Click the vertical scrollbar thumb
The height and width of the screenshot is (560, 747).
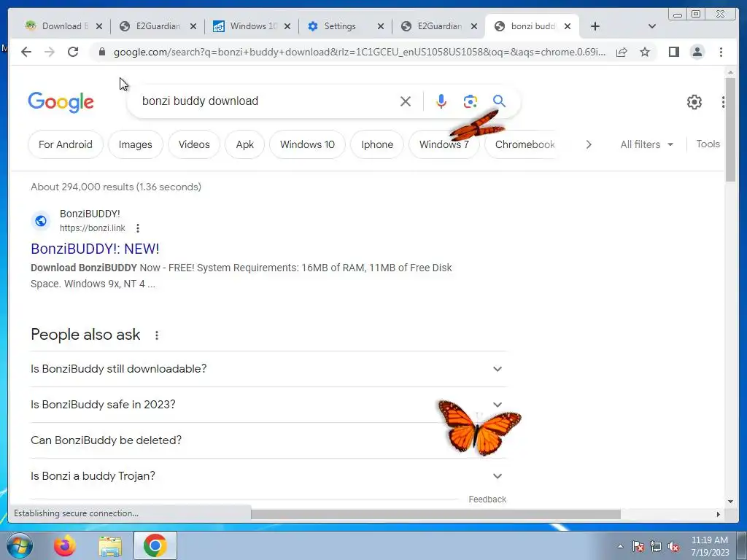(730, 130)
